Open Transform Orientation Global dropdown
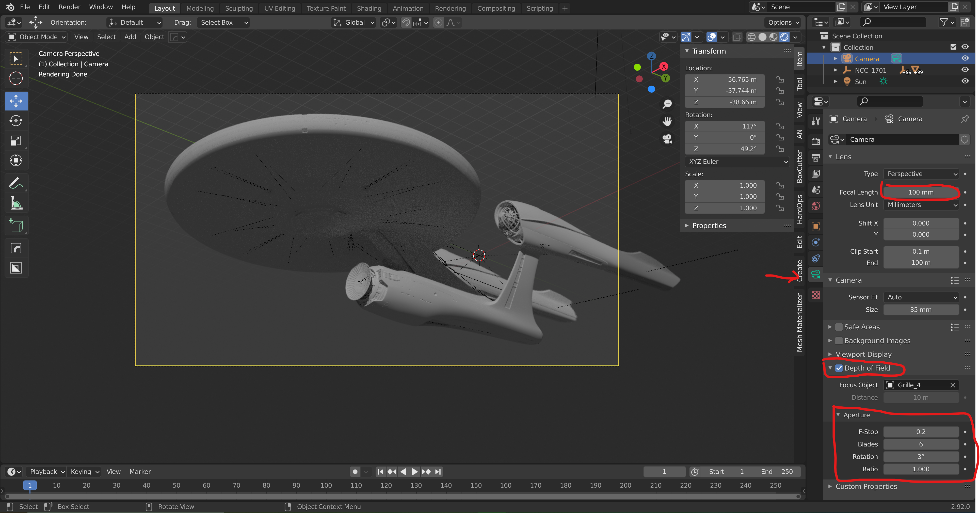 (354, 22)
